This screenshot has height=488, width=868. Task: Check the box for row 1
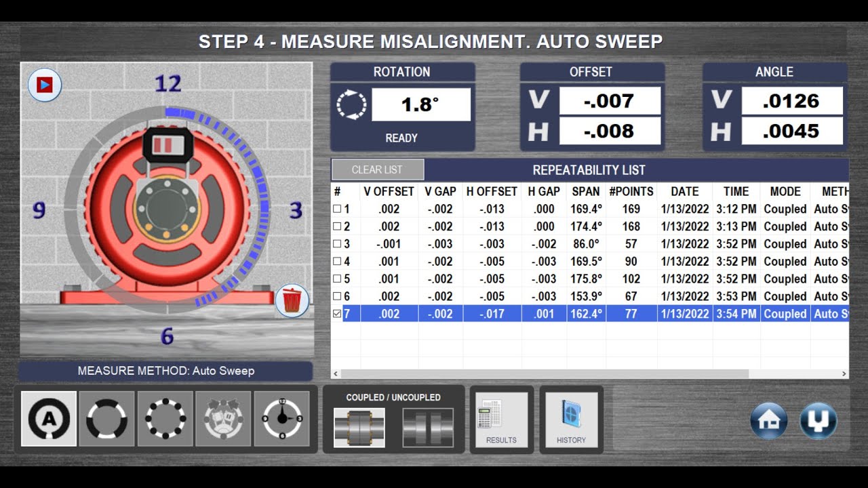click(337, 209)
